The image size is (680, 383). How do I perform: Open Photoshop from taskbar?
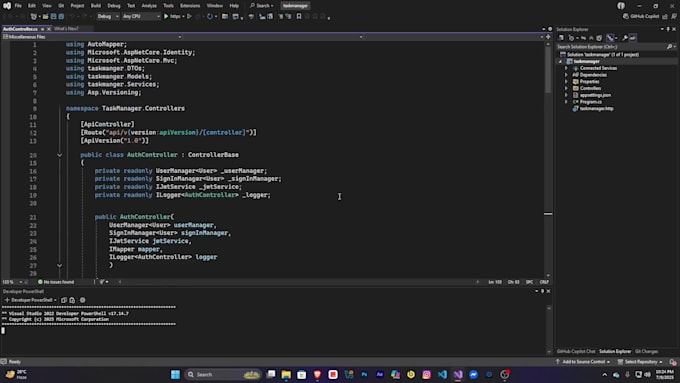364,374
